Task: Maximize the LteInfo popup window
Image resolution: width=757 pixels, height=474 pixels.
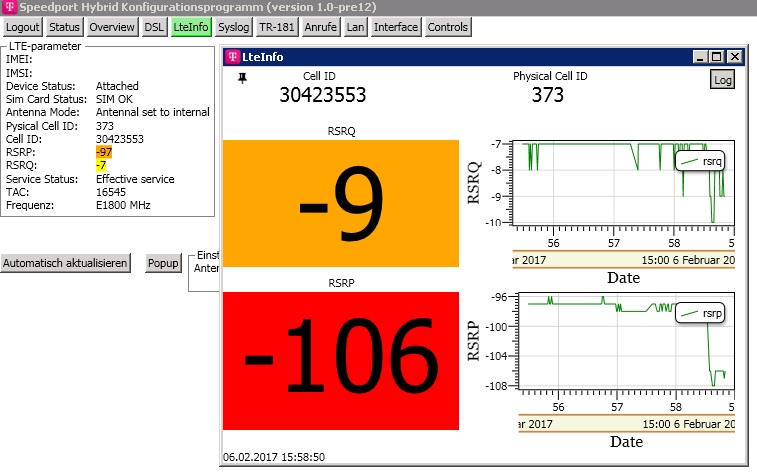Action: pos(717,57)
